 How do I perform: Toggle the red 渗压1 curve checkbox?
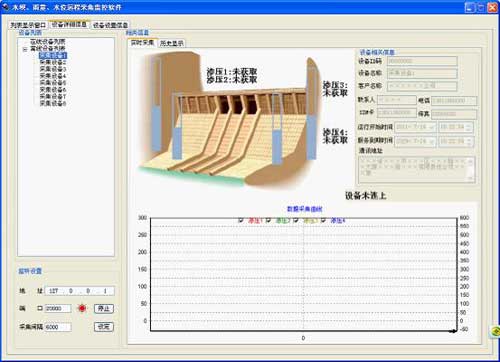(241, 220)
